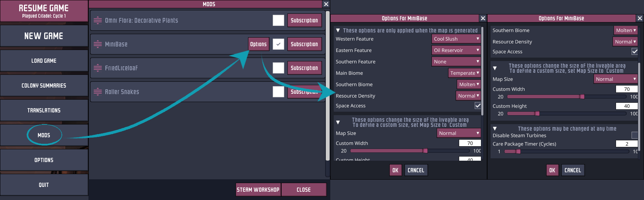Click Load Game in the main menu
644x200 pixels.
(44, 61)
